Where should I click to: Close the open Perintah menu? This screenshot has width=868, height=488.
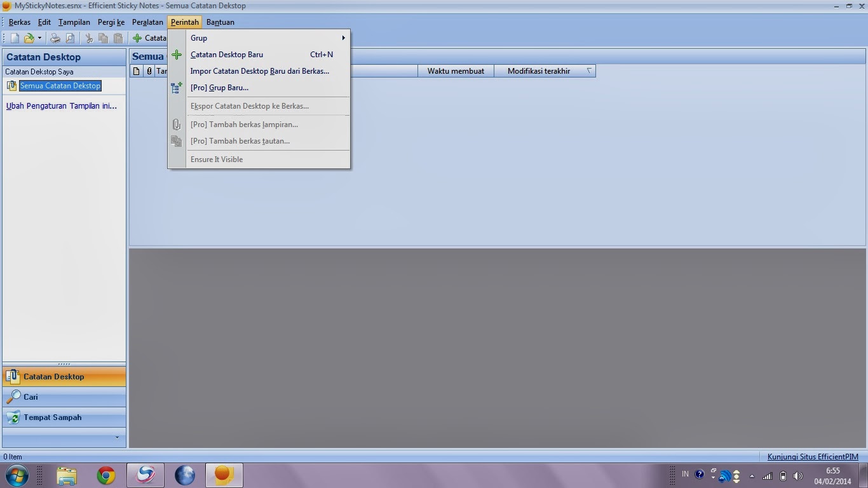coord(185,22)
